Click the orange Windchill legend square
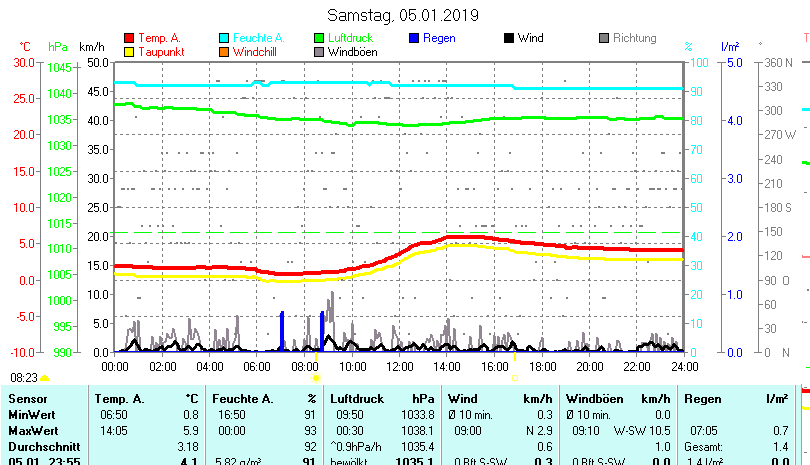 pos(225,51)
